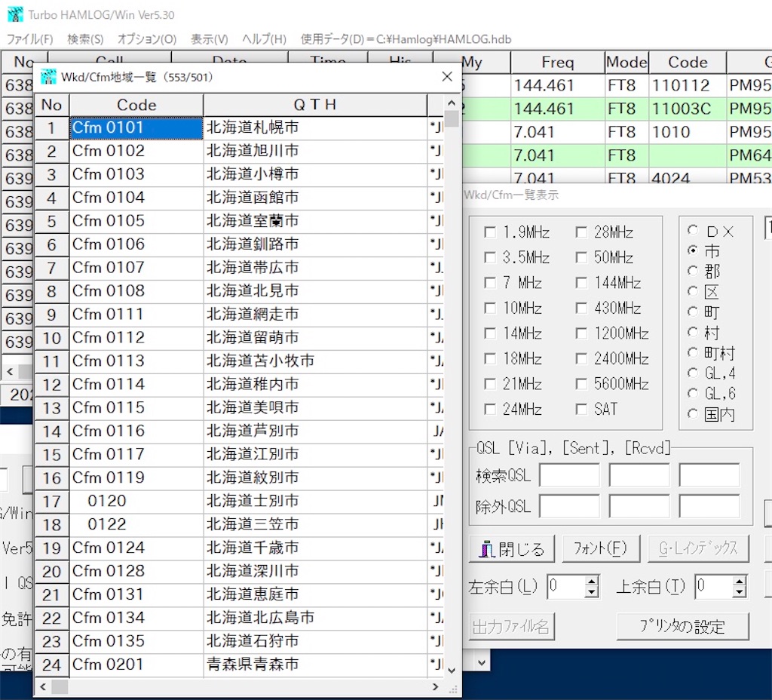Click the QTH column header in region list
Screen dimensions: 772x700
pyautogui.click(x=315, y=104)
